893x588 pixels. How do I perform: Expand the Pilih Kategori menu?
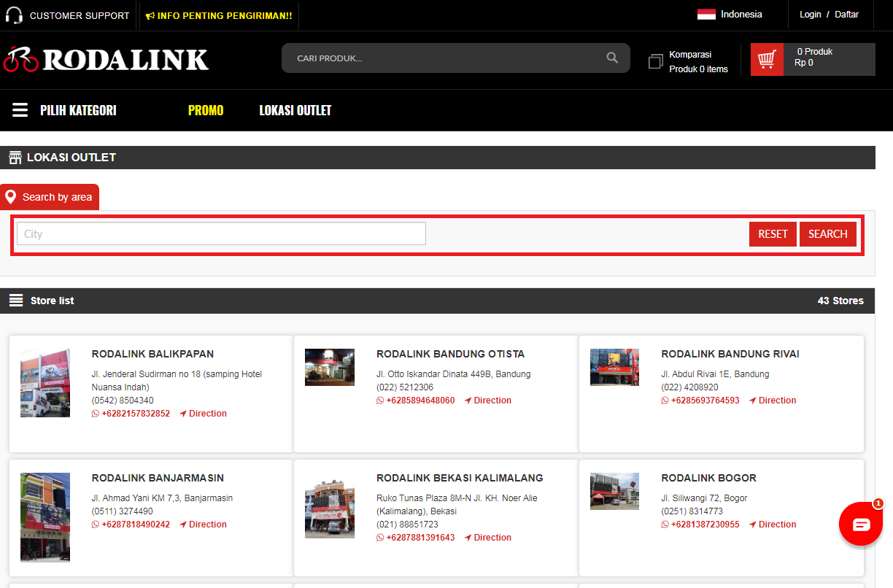78,110
